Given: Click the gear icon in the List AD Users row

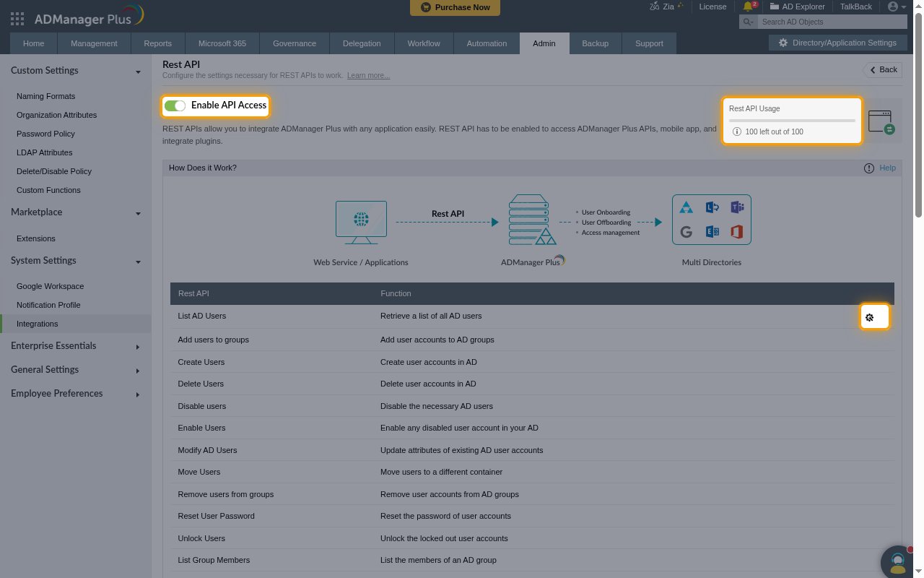Looking at the screenshot, I should 870,317.
